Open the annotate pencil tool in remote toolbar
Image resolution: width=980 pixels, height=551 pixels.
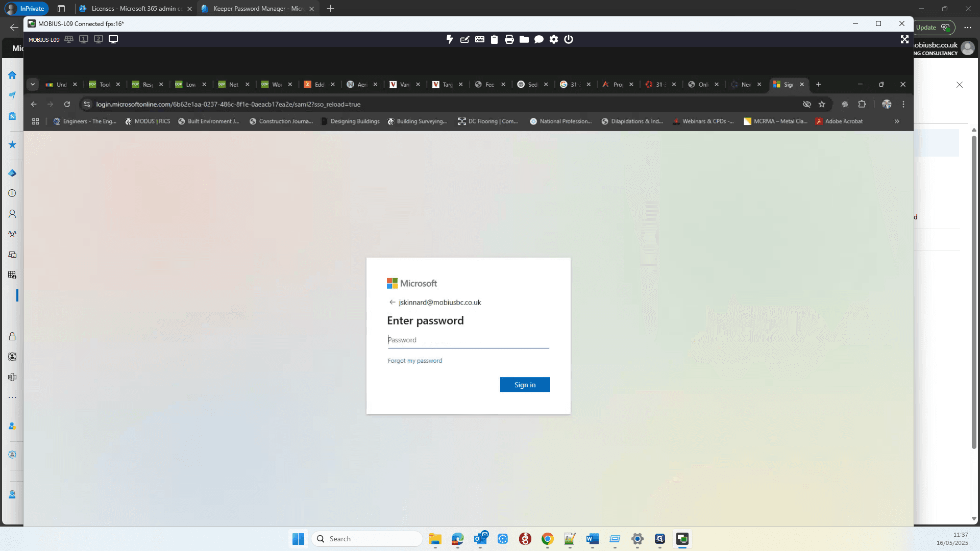pos(464,39)
